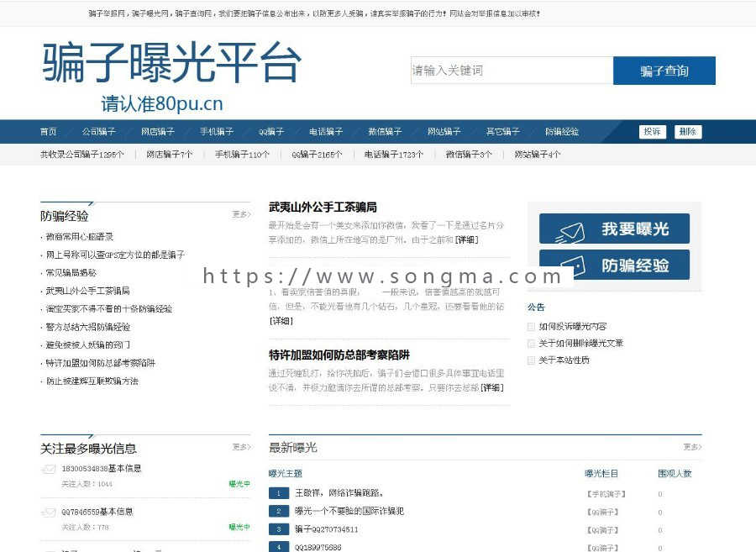Click the 骗子曝光平台 site logo
Screen dimensions: 756x552
click(x=171, y=63)
